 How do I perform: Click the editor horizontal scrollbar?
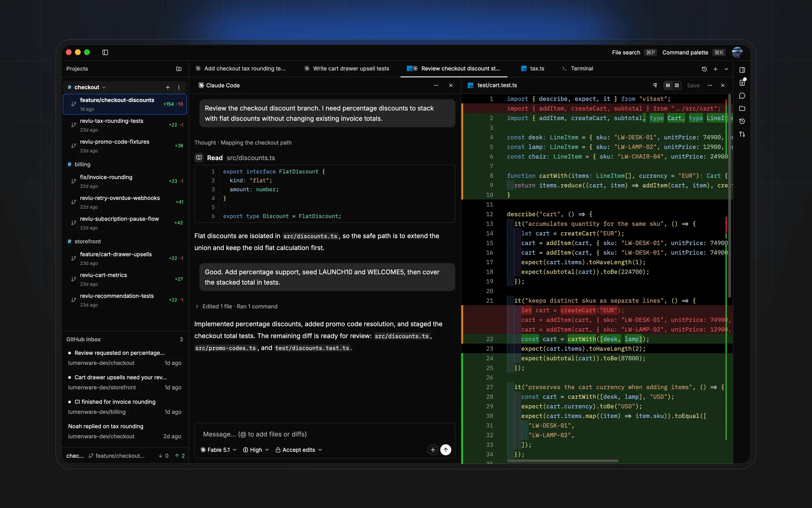pos(562,461)
